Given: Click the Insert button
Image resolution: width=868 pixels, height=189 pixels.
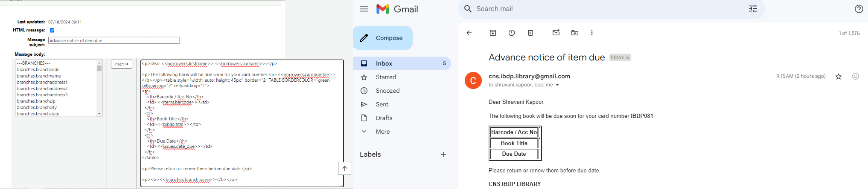Looking at the screenshot, I should [x=121, y=64].
